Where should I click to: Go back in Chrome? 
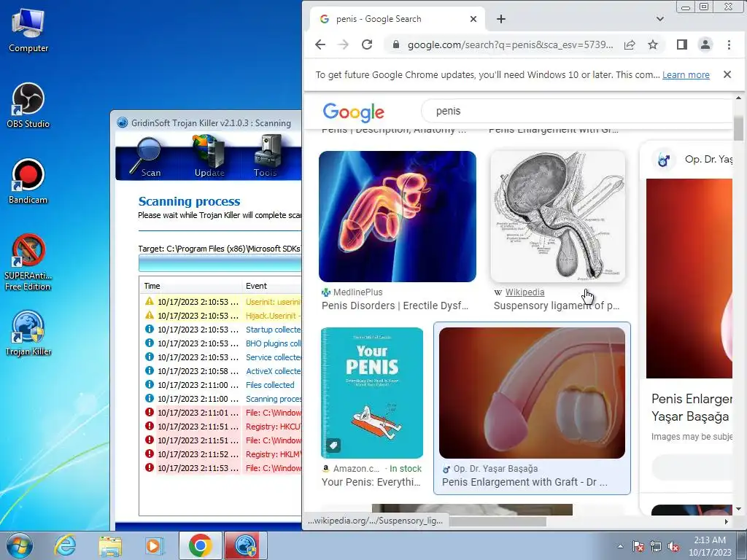(320, 44)
